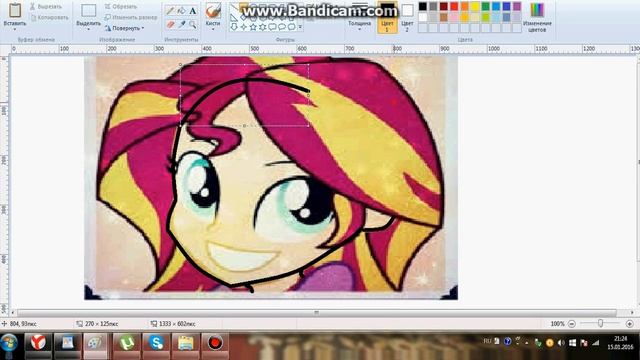Viewport: 640px width, 360px height.
Task: Select the Eraser tool
Action: pyautogui.click(x=170, y=25)
